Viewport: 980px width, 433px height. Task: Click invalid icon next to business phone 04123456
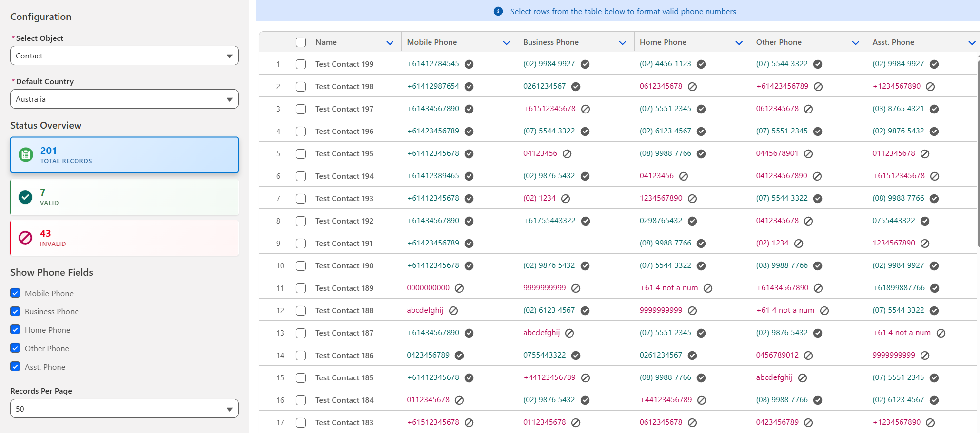point(567,154)
